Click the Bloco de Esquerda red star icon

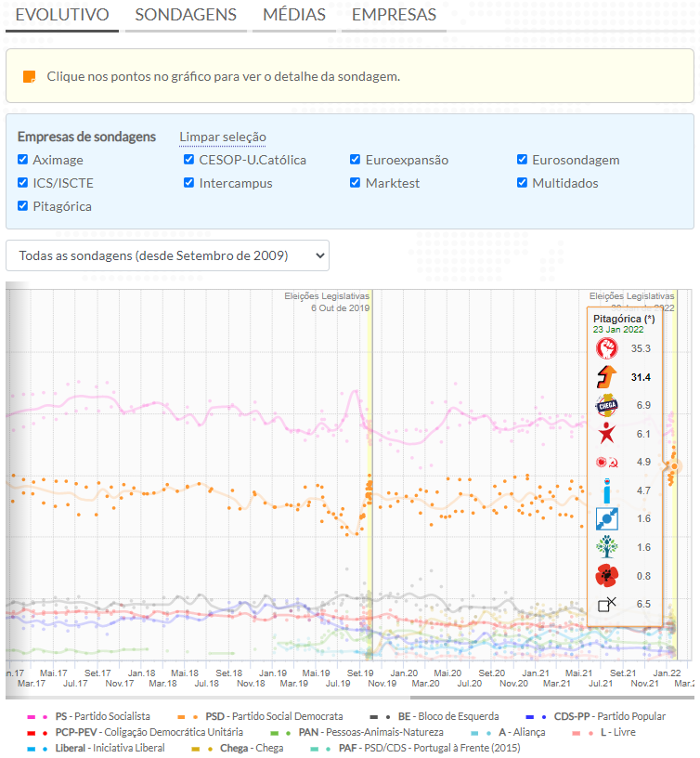pyautogui.click(x=606, y=434)
